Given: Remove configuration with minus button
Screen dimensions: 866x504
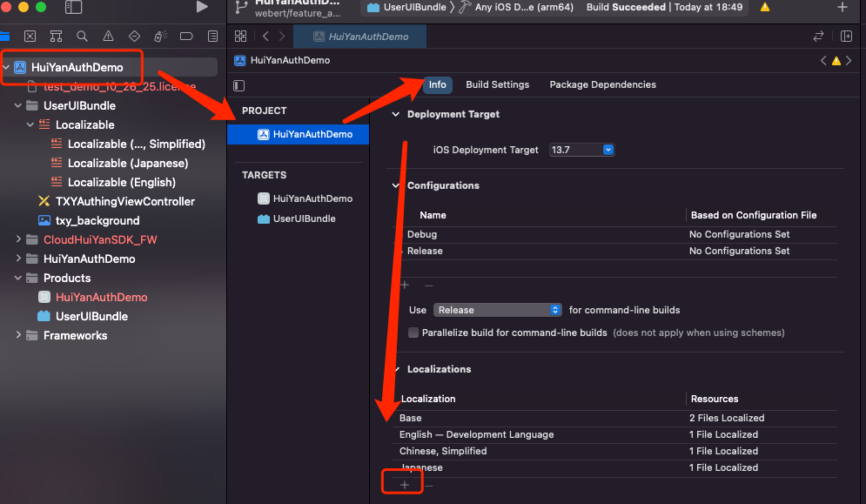Looking at the screenshot, I should pyautogui.click(x=428, y=286).
